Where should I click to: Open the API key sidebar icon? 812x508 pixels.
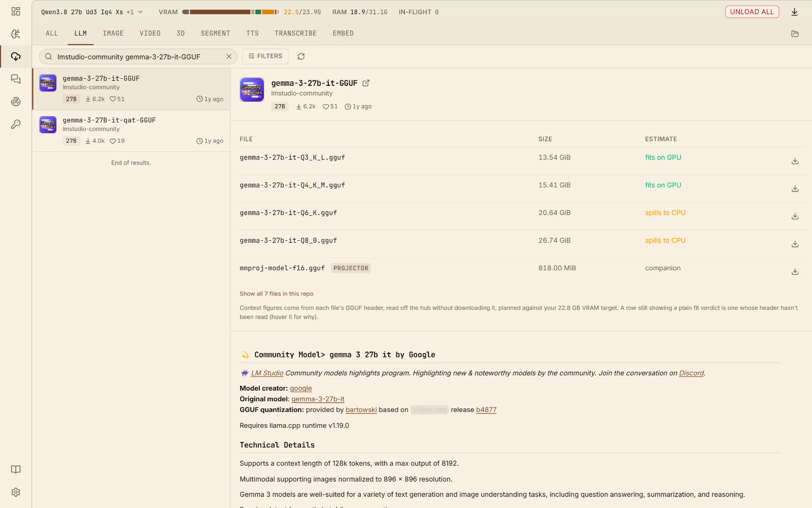[x=16, y=124]
